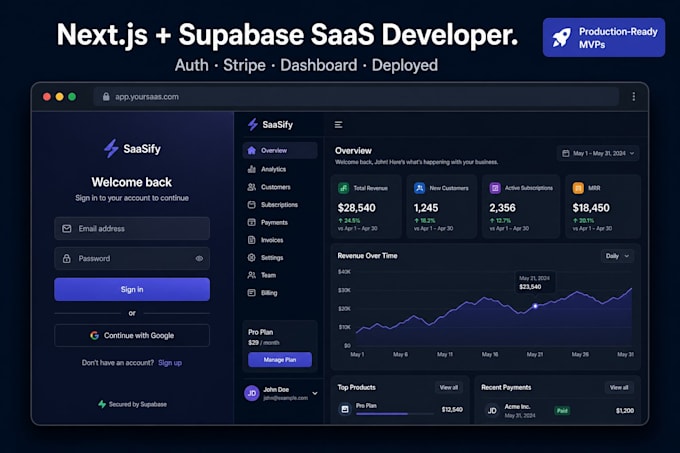Click the Manage Plan button
The image size is (680, 453).
click(280, 359)
